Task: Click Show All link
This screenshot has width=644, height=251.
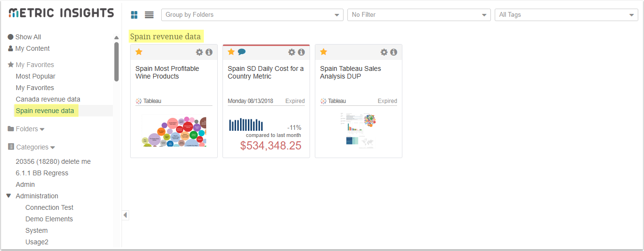Action: (x=28, y=37)
